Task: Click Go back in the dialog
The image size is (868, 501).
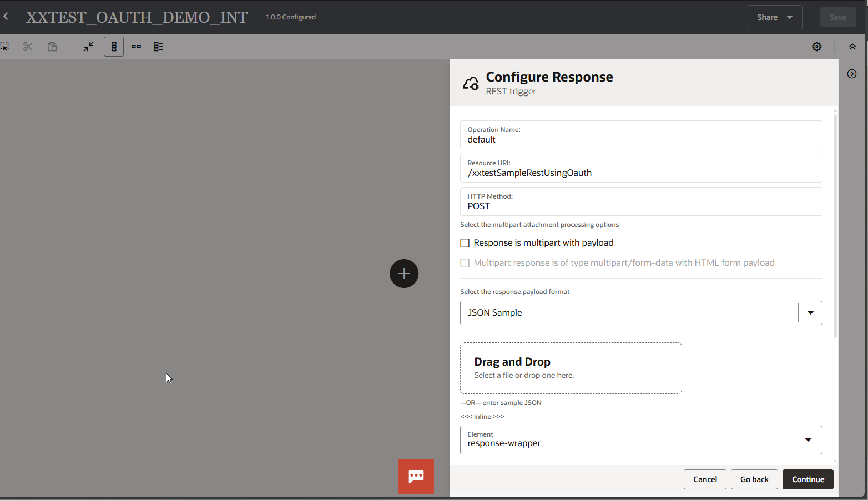Action: [754, 479]
